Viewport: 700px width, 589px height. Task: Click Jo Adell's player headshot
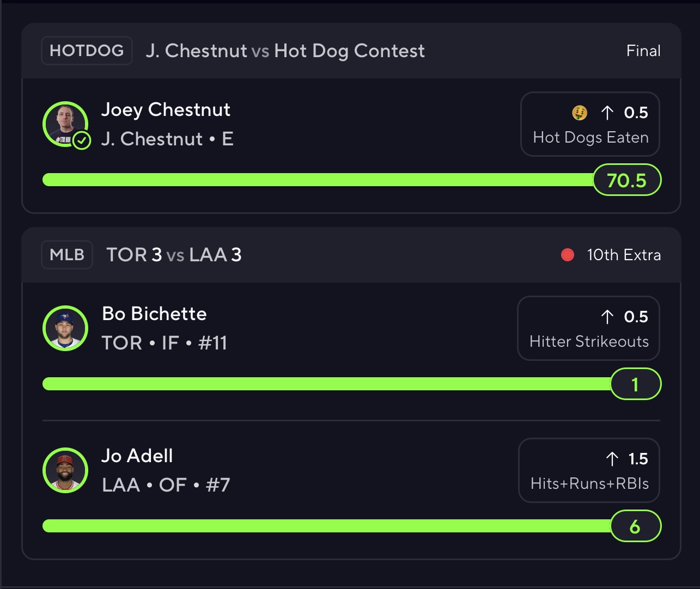pos(65,470)
